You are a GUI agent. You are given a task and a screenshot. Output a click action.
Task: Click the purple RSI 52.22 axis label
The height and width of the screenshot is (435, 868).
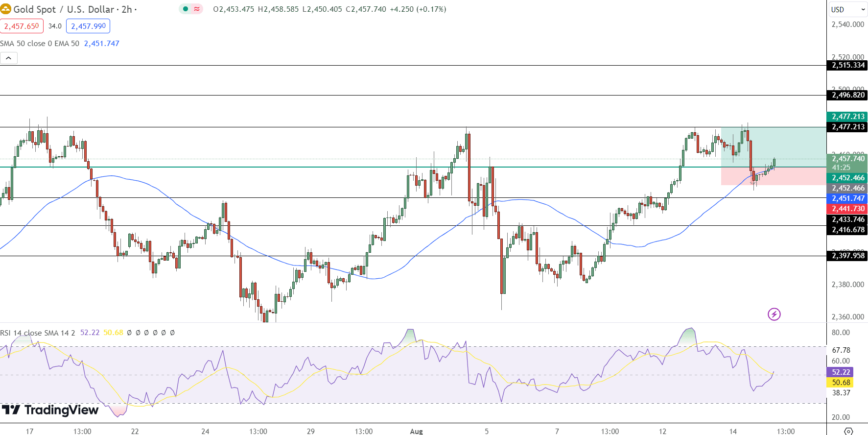click(841, 372)
